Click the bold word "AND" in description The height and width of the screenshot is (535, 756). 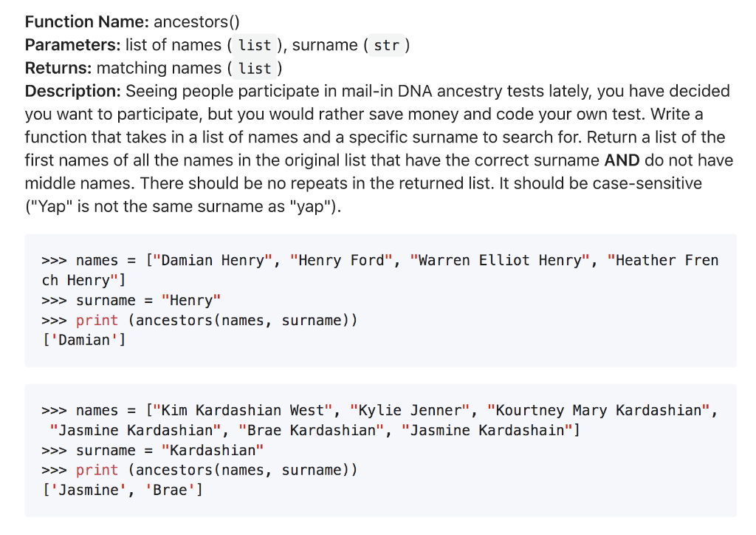622,160
